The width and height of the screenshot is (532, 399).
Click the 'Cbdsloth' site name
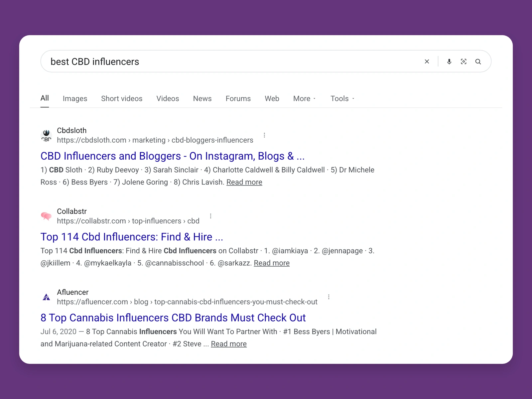(71, 130)
